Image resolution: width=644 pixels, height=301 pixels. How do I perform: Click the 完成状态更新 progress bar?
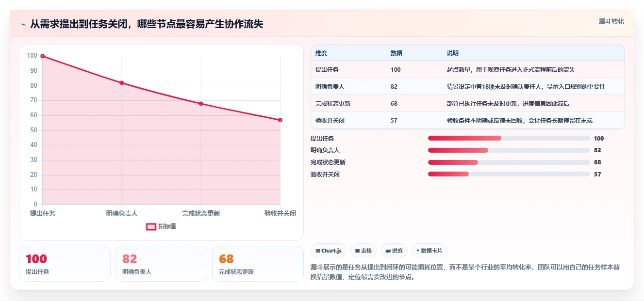pyautogui.click(x=509, y=162)
